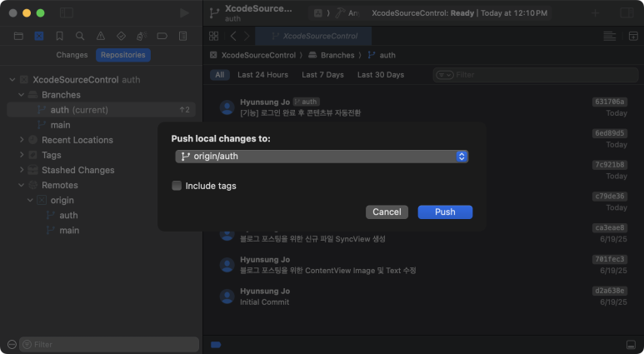Collapse the Remotes group

pyautogui.click(x=22, y=185)
